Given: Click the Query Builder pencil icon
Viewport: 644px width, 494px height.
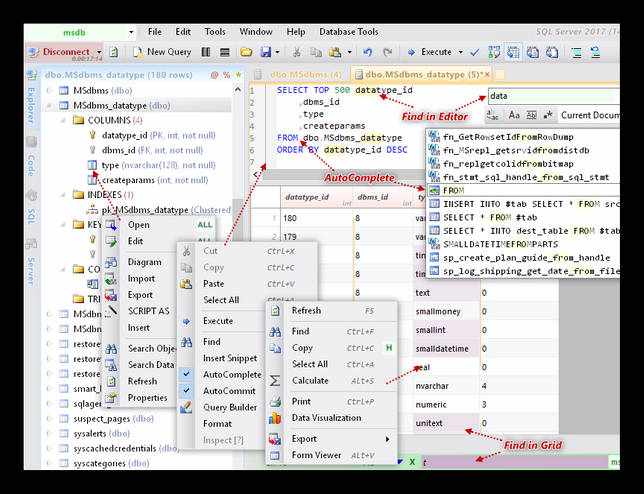Looking at the screenshot, I should click(186, 407).
